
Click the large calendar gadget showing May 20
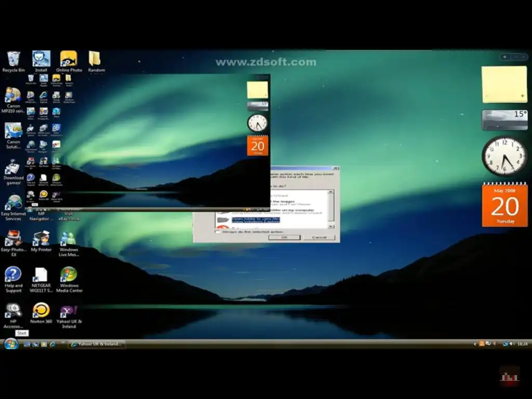pyautogui.click(x=505, y=204)
